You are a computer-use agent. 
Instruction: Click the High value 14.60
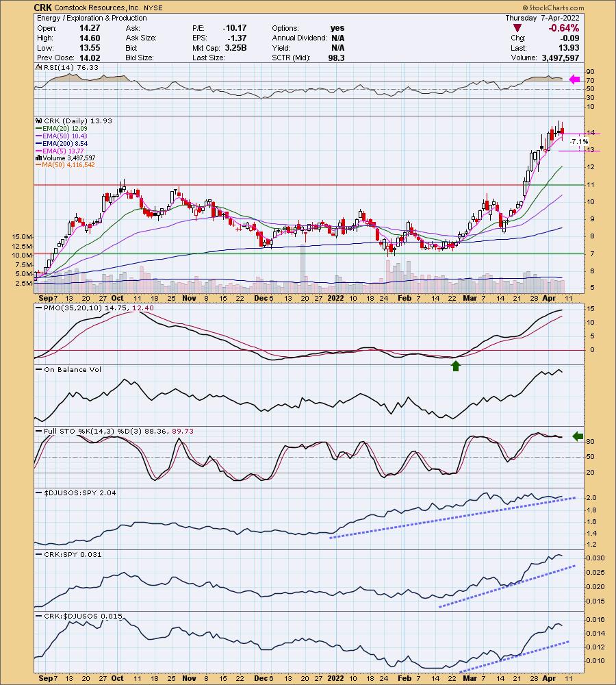click(x=90, y=38)
